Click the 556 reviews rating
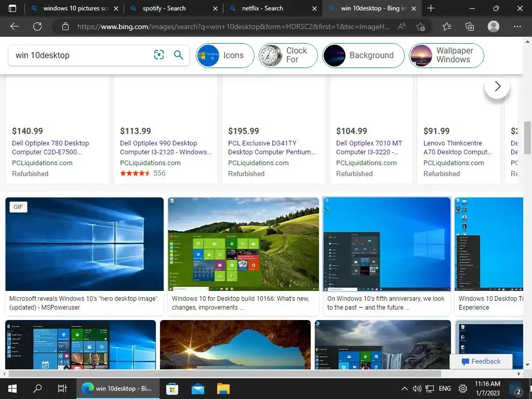Image resolution: width=532 pixels, height=399 pixels. click(x=159, y=173)
